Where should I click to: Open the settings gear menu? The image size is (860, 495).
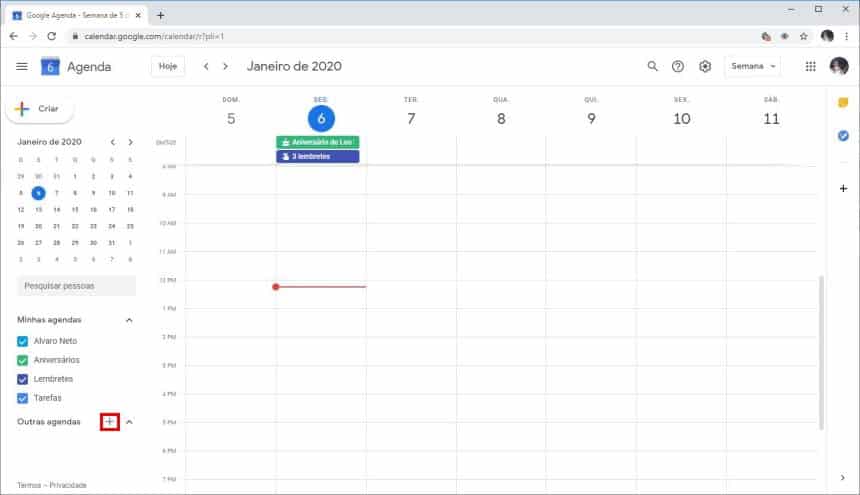705,66
